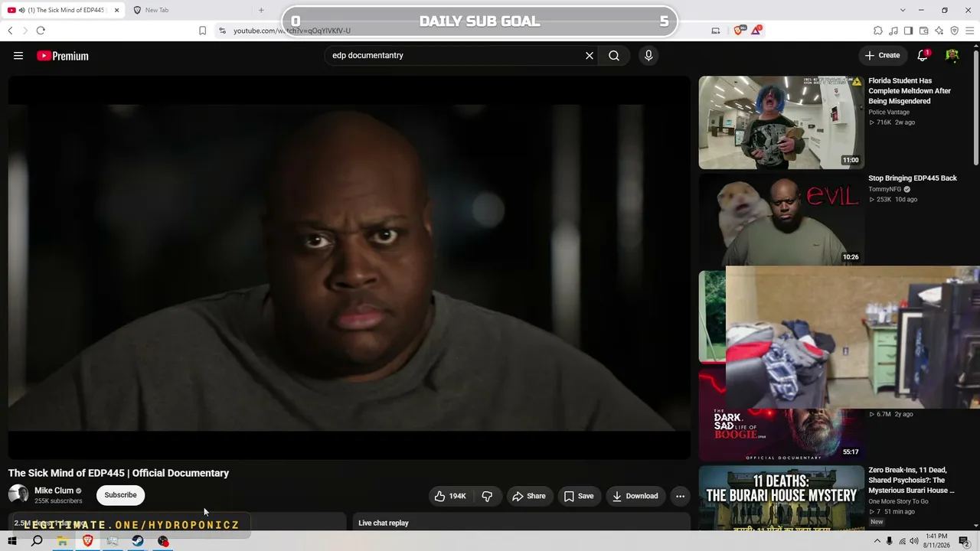The image size is (980, 551).
Task: Open Brave Shields lion icon
Action: click(x=739, y=31)
